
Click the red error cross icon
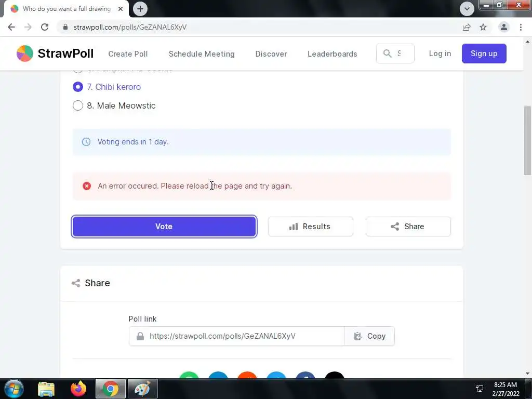pyautogui.click(x=87, y=186)
